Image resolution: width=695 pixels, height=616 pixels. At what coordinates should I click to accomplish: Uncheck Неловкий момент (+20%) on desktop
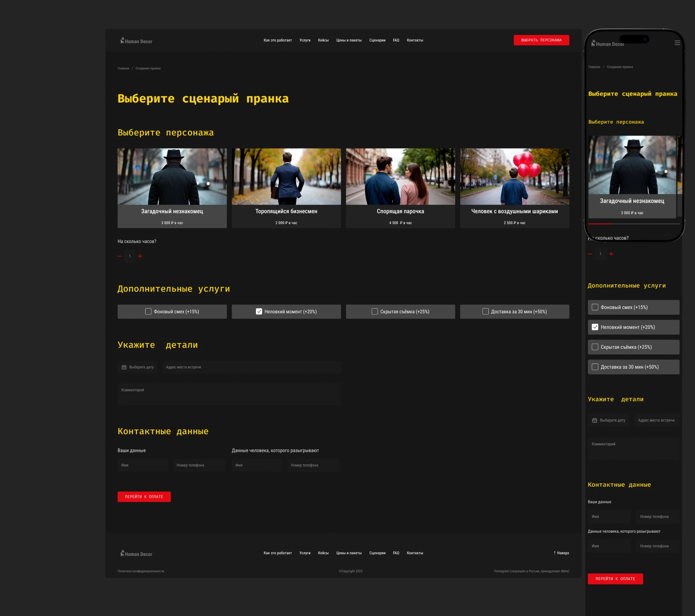[259, 311]
